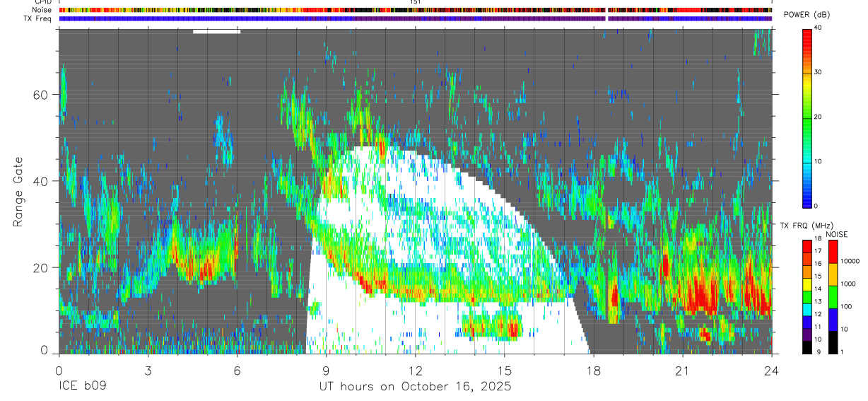Click the '10000' tick on the NOISE scale
Screen dimensions: 868x401
pos(850,262)
